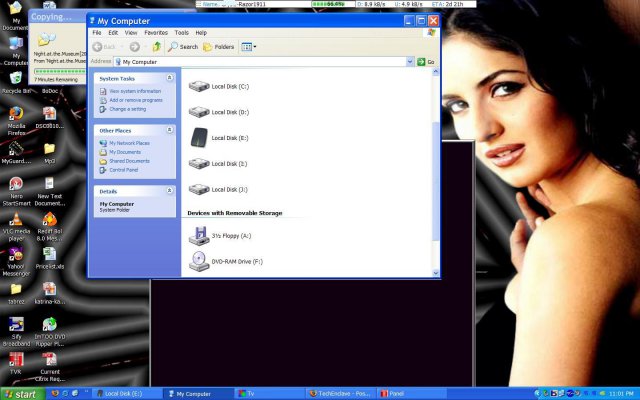
Task: Open My Documents link in Other Places
Action: click(x=124, y=152)
